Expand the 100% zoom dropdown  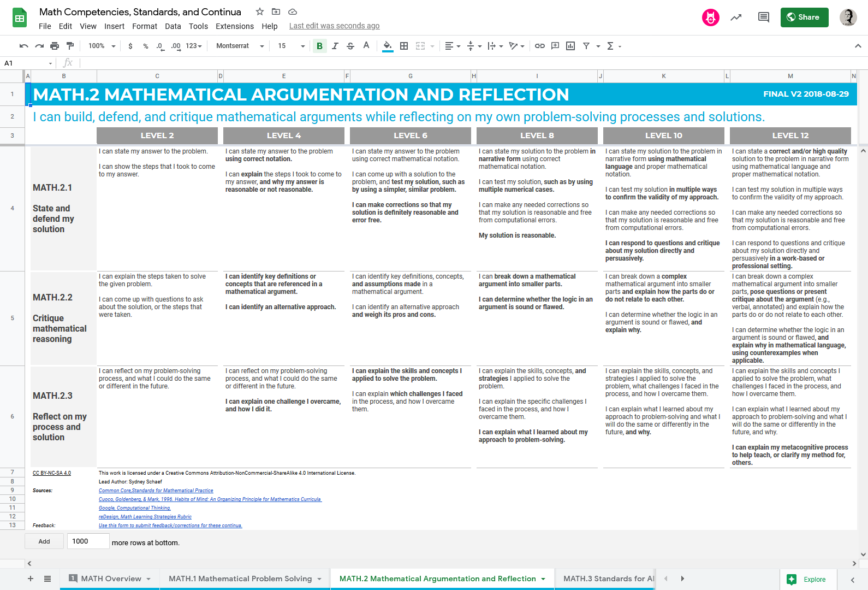click(x=102, y=46)
